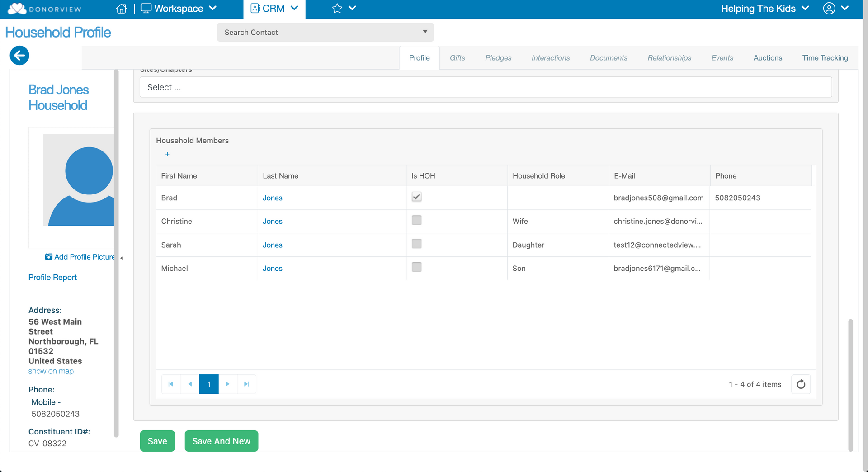Screen dimensions: 868x472
Task: Click the Save And New button
Action: click(221, 441)
